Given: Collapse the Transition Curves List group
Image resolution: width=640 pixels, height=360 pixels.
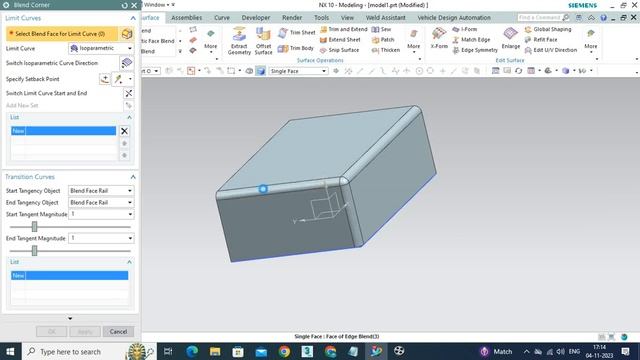Looking at the screenshot, I should 129,262.
